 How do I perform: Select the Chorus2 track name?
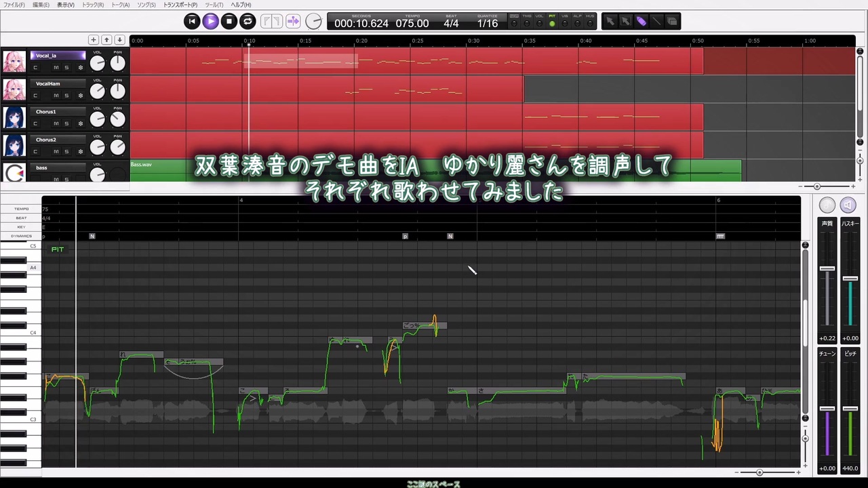point(58,140)
